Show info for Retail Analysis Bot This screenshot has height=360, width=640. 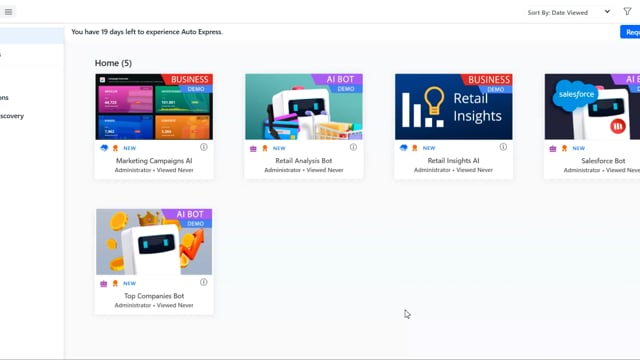point(353,147)
